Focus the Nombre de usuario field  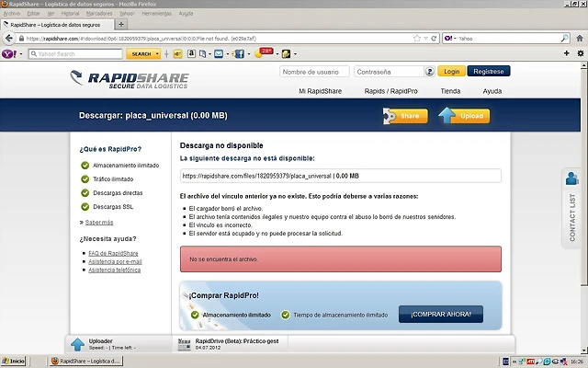pyautogui.click(x=314, y=72)
